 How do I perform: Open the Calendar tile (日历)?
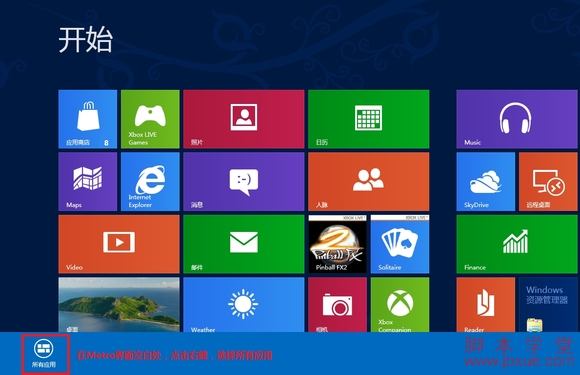click(369, 119)
